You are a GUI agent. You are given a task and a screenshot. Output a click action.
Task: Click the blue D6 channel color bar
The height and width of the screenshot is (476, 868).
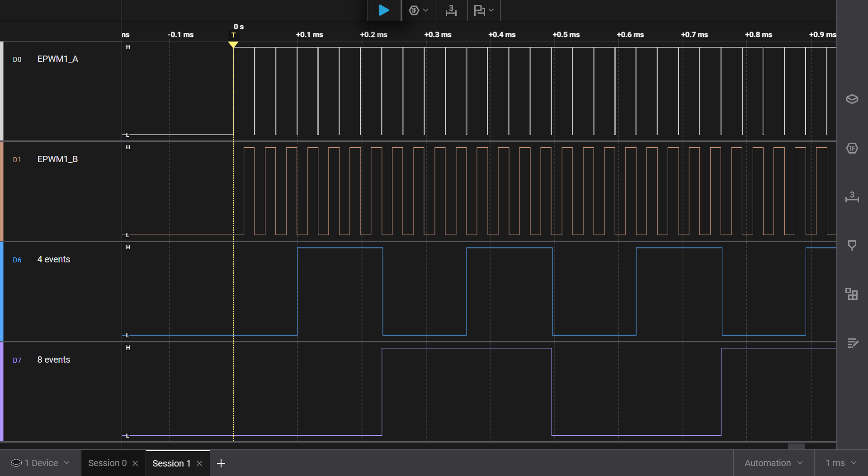[x=2, y=292]
